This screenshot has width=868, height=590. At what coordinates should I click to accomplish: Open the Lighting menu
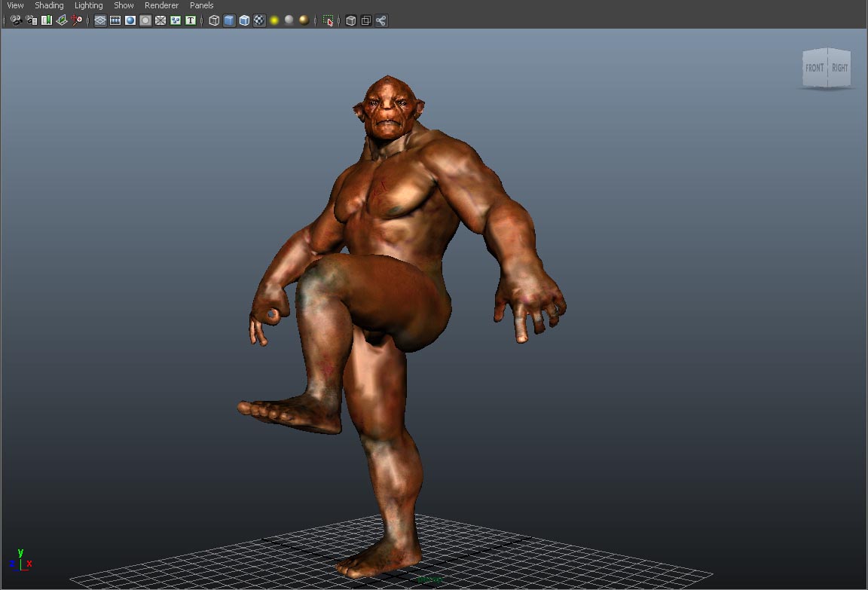tap(89, 5)
